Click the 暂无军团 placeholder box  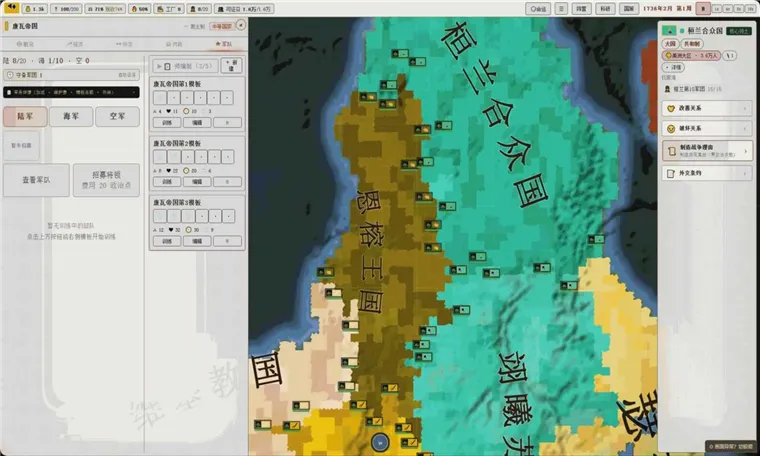(21, 145)
